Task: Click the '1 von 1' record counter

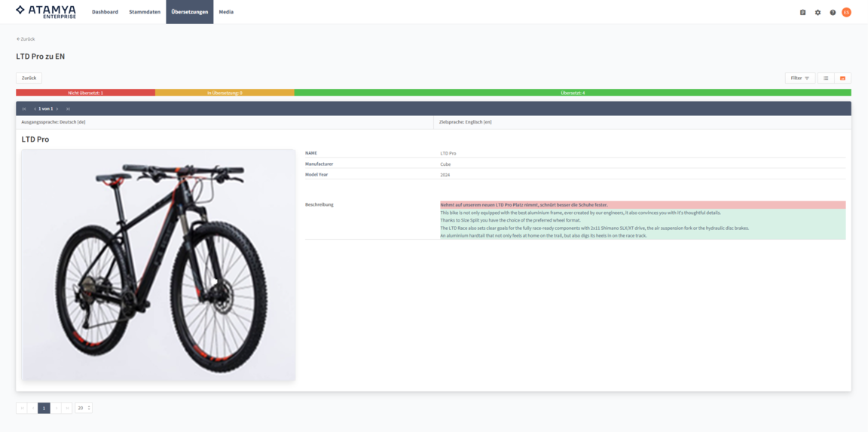Action: (46, 109)
